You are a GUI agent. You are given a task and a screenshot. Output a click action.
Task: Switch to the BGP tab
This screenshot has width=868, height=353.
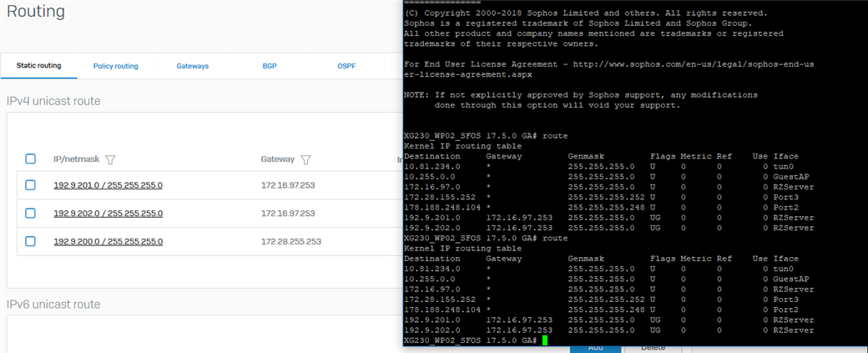270,67
